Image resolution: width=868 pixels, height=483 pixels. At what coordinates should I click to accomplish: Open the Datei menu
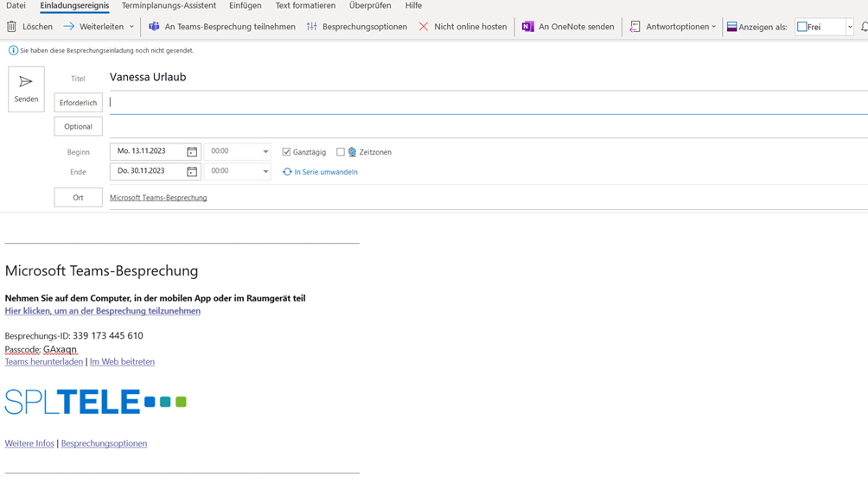pos(16,5)
